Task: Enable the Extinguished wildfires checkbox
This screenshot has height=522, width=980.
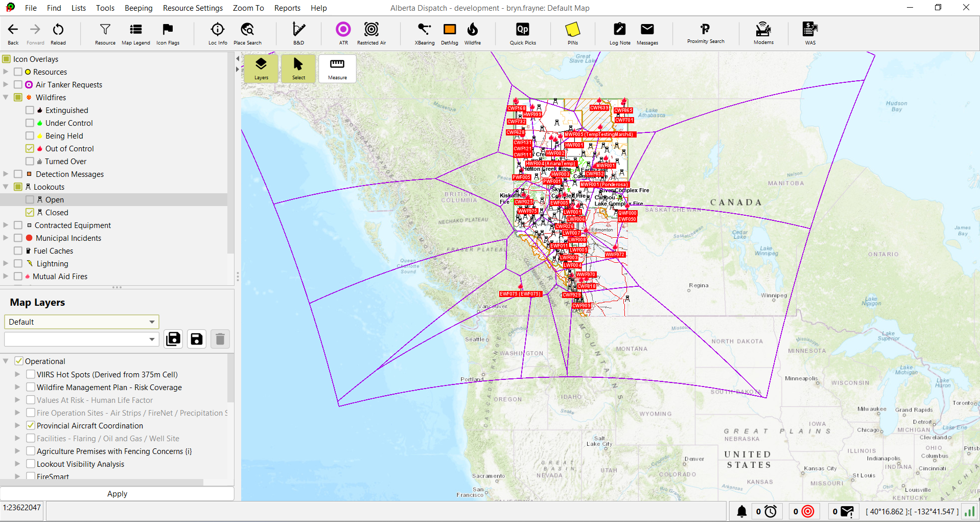Action: (x=30, y=110)
